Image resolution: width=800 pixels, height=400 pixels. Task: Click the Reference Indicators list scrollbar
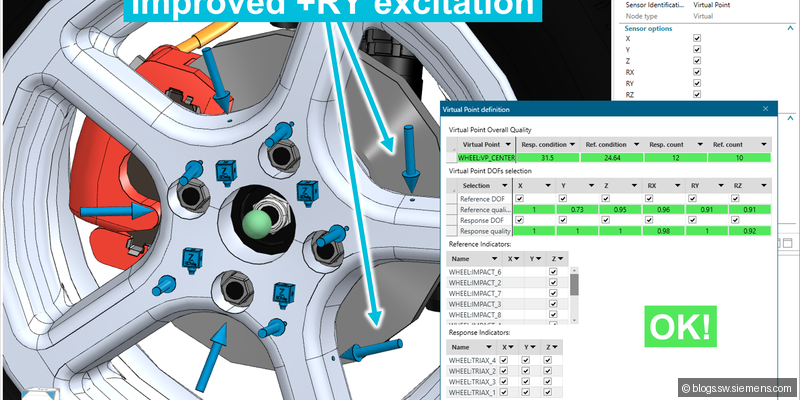(x=574, y=285)
